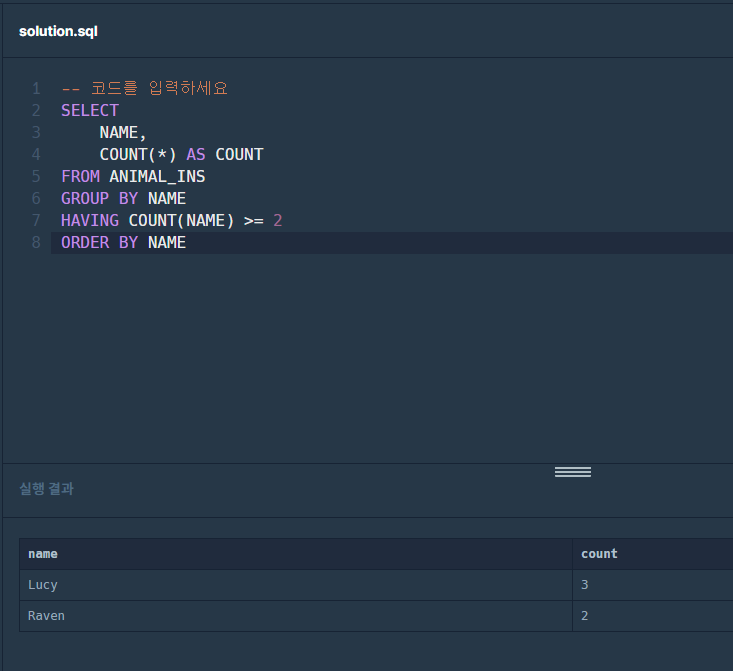The width and height of the screenshot is (733, 671).
Task: Click the ORDER BY keyword on line 8
Action: (100, 242)
